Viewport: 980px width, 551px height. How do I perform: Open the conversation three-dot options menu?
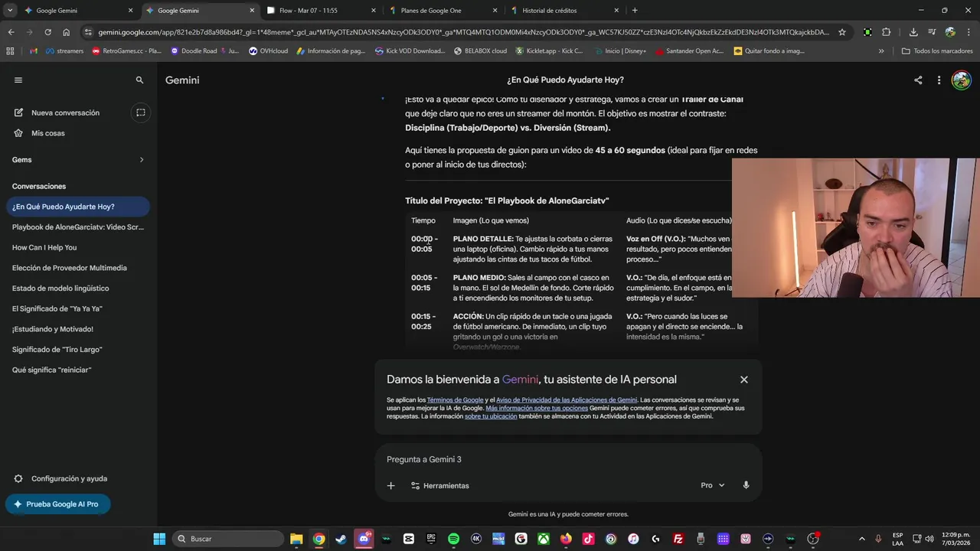pos(939,80)
